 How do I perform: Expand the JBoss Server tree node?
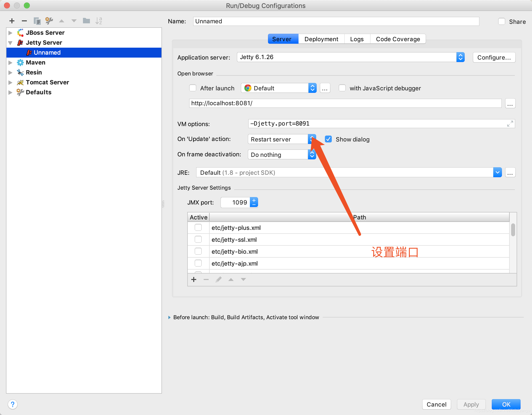coord(10,33)
